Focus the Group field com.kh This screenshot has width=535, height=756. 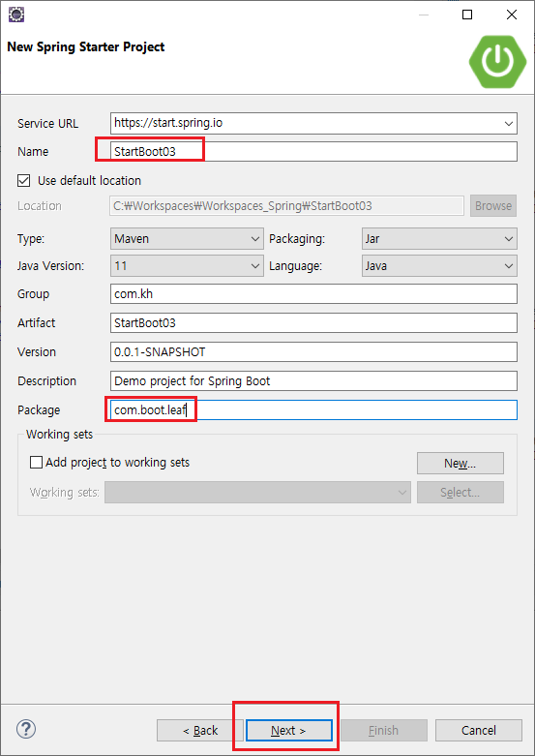point(313,293)
